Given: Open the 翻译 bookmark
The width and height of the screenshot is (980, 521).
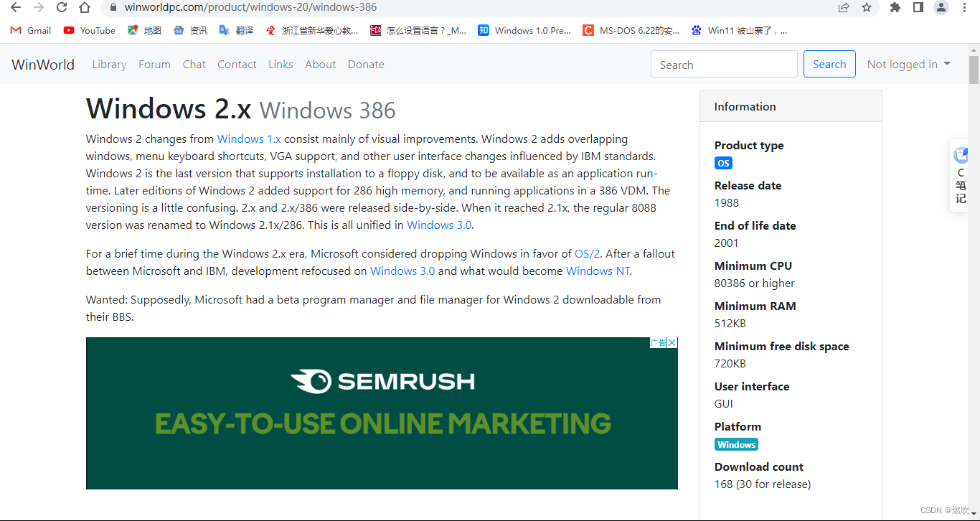Looking at the screenshot, I should point(236,30).
